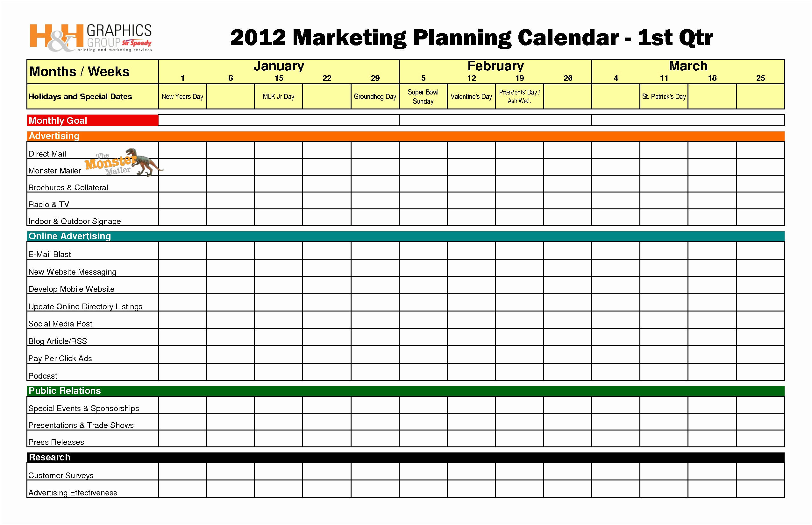Viewport: 812px width, 525px height.
Task: Select the black Research section header
Action: click(405, 458)
